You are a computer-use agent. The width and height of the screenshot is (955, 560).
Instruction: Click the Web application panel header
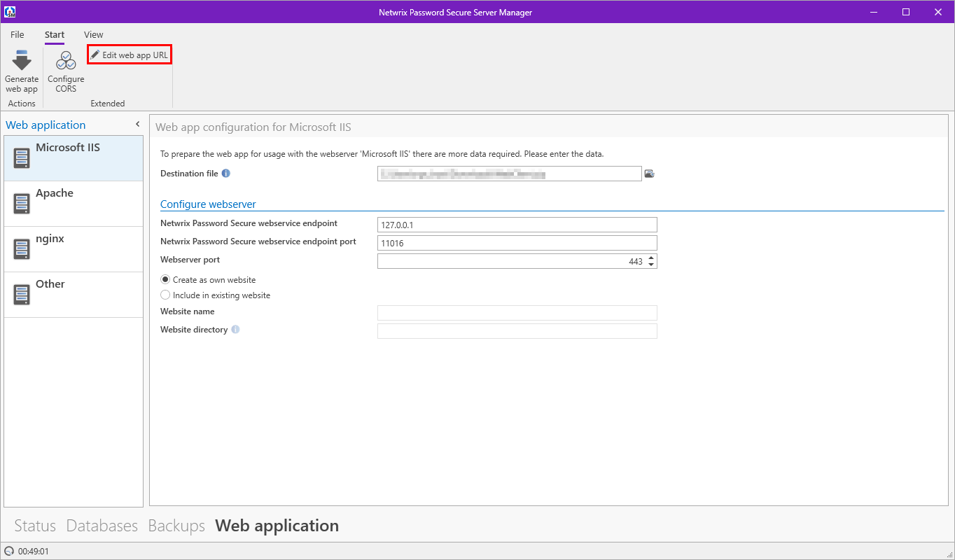(46, 125)
